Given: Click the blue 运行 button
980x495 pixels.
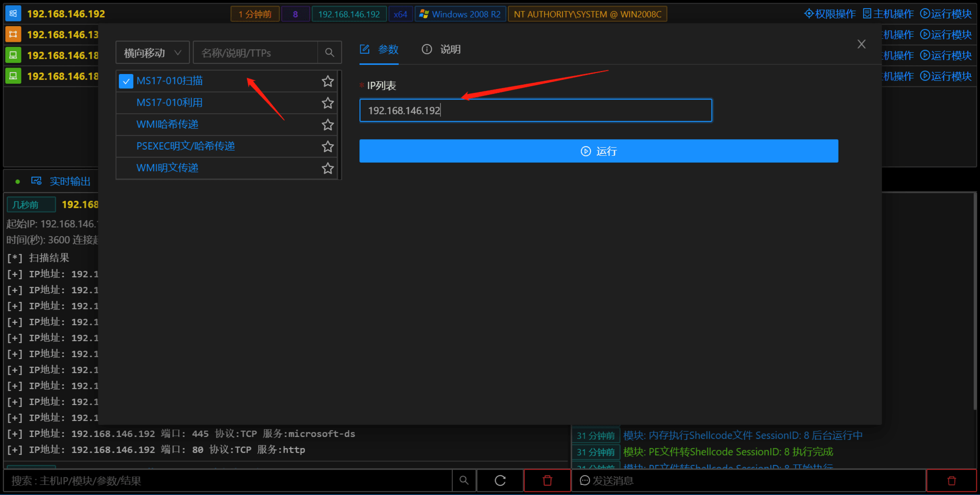Looking at the screenshot, I should click(599, 151).
